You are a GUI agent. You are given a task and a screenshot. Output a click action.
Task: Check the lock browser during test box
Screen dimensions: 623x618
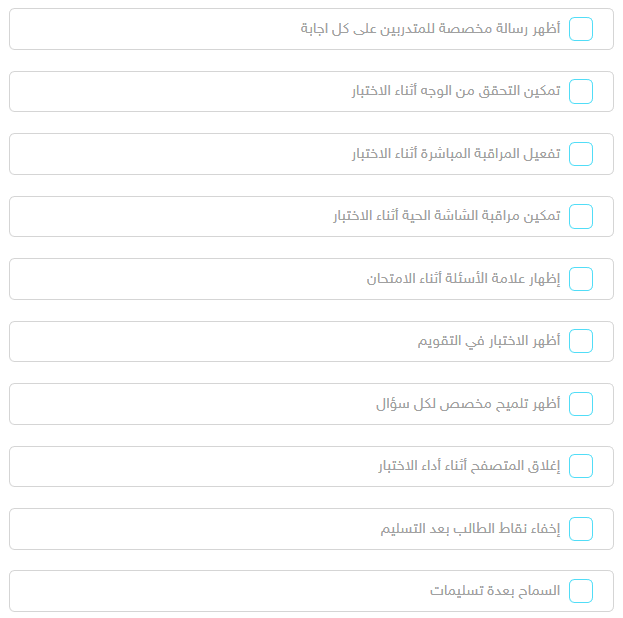pyautogui.click(x=581, y=466)
